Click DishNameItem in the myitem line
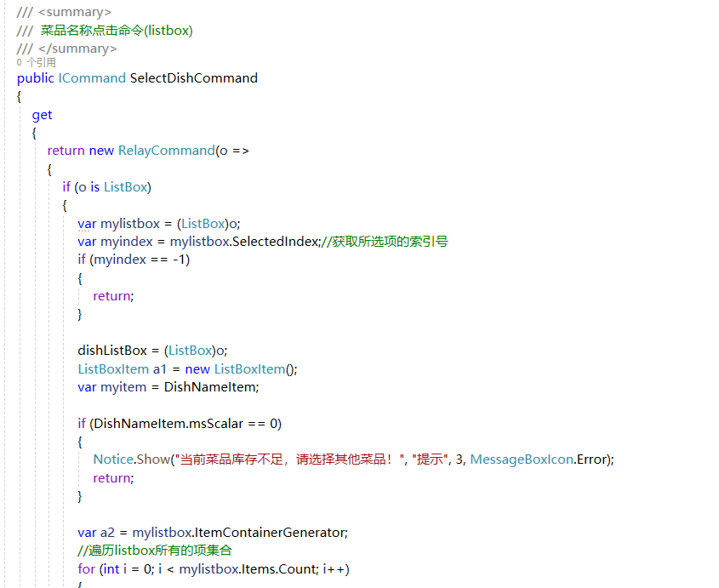The width and height of the screenshot is (719, 588). point(211,386)
